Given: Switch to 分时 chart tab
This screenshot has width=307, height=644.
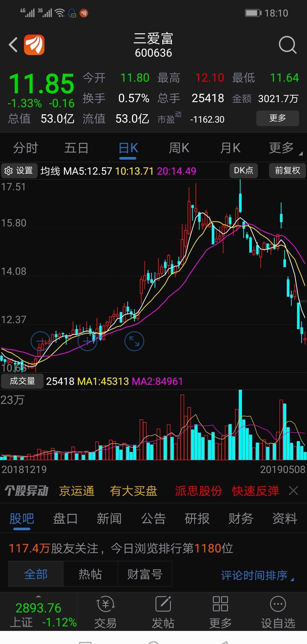Looking at the screenshot, I should pyautogui.click(x=26, y=148).
